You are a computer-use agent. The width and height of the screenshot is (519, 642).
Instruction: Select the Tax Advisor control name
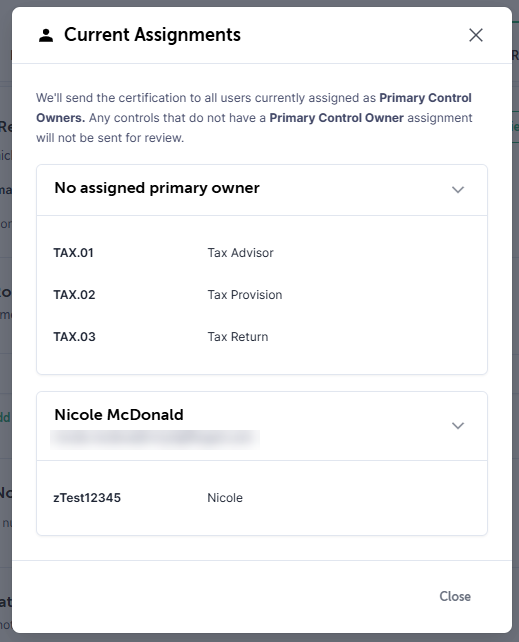coord(240,253)
